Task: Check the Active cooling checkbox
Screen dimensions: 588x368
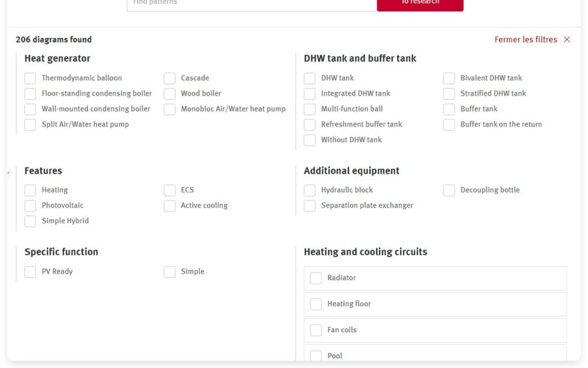Action: (x=170, y=206)
